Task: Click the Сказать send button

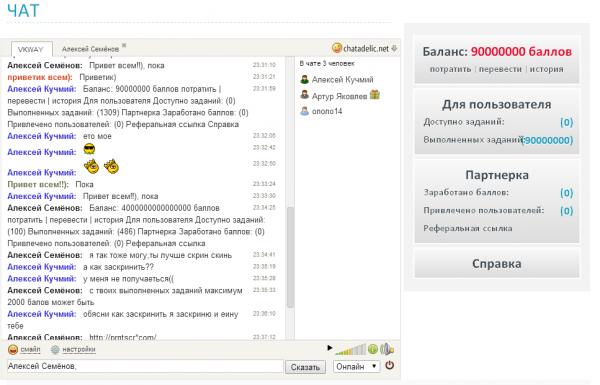Action: pyautogui.click(x=305, y=367)
